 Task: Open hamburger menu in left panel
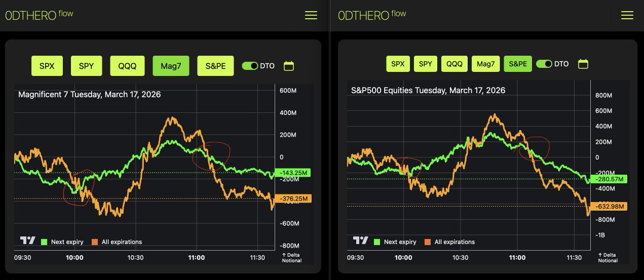click(x=311, y=16)
